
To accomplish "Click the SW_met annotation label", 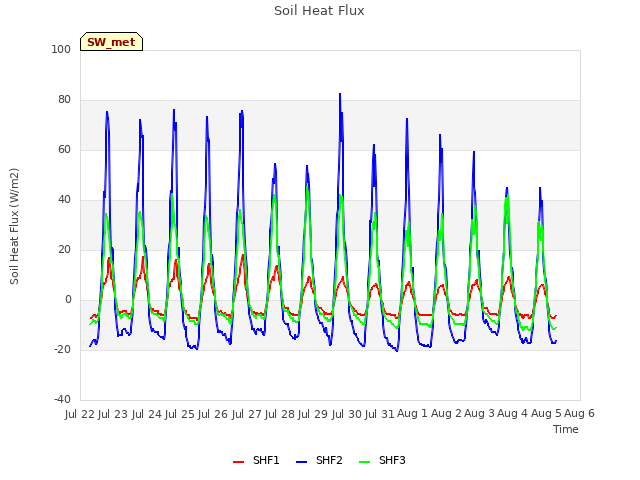I will 111,42.
